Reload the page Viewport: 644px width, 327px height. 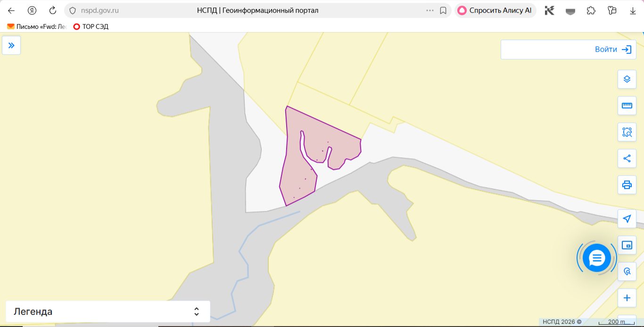click(x=53, y=10)
